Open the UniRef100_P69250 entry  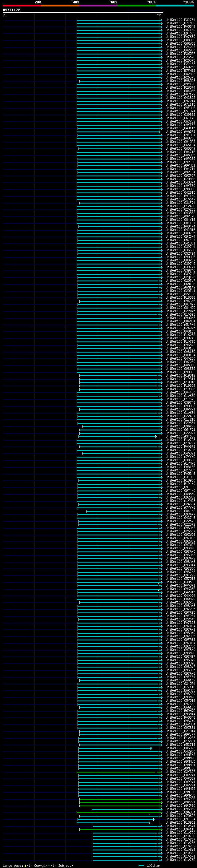click(x=180, y=67)
